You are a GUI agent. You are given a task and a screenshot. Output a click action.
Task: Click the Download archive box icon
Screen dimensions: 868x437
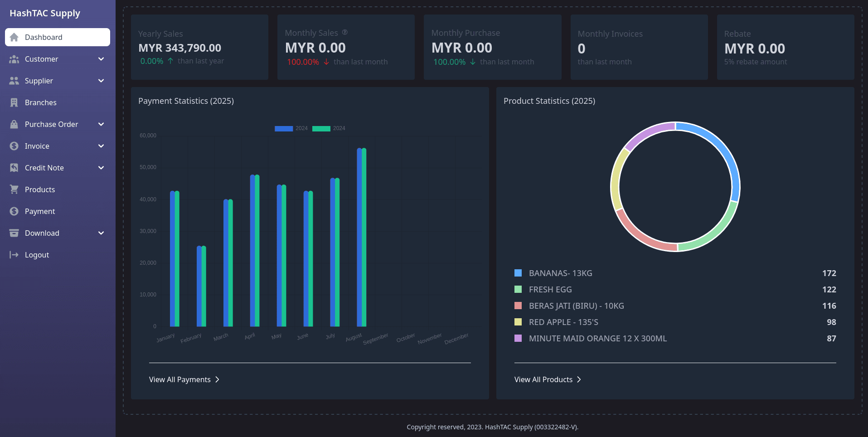tap(14, 233)
